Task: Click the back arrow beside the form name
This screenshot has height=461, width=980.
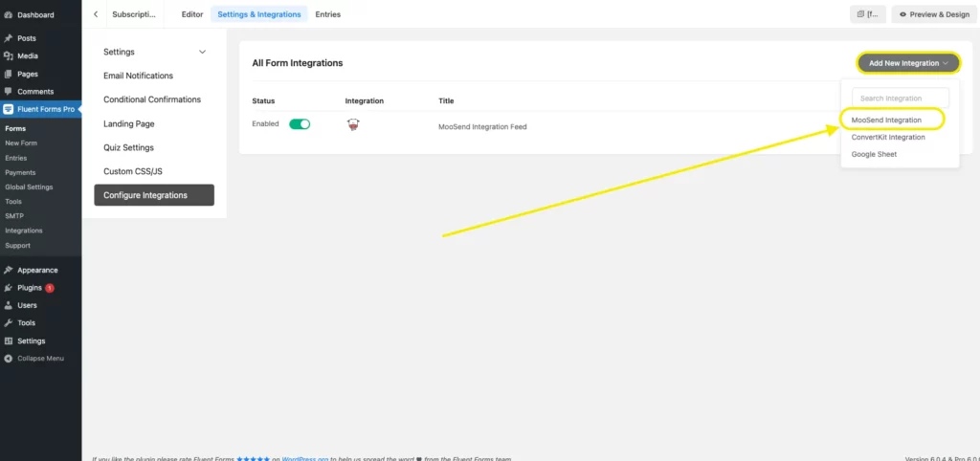Action: pos(96,14)
